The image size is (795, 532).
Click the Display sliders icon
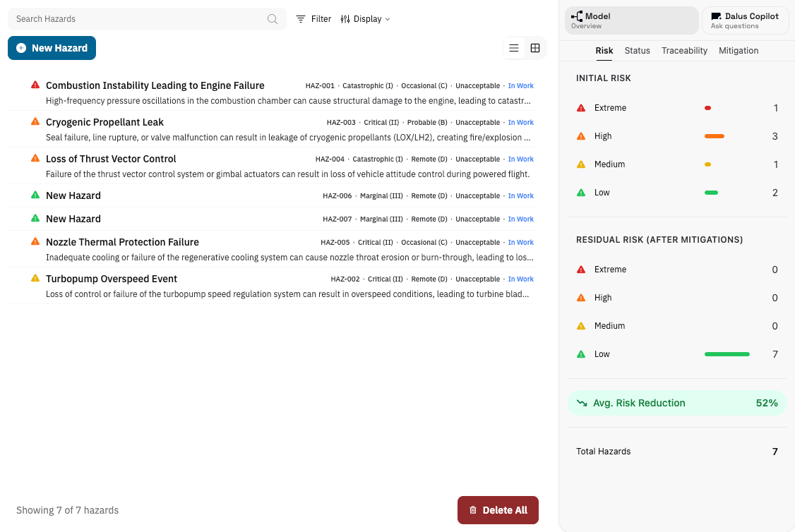(x=345, y=19)
